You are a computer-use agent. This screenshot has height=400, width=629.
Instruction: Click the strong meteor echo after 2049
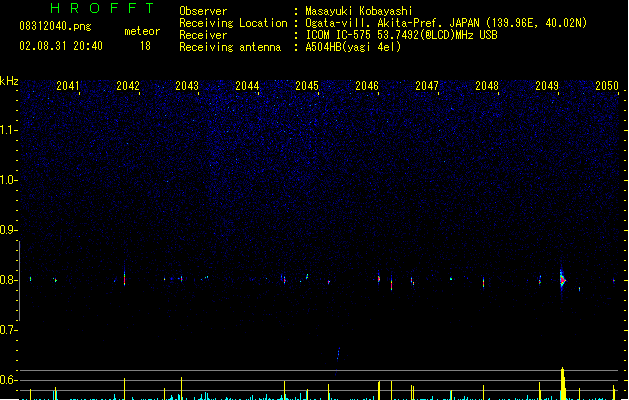point(562,280)
